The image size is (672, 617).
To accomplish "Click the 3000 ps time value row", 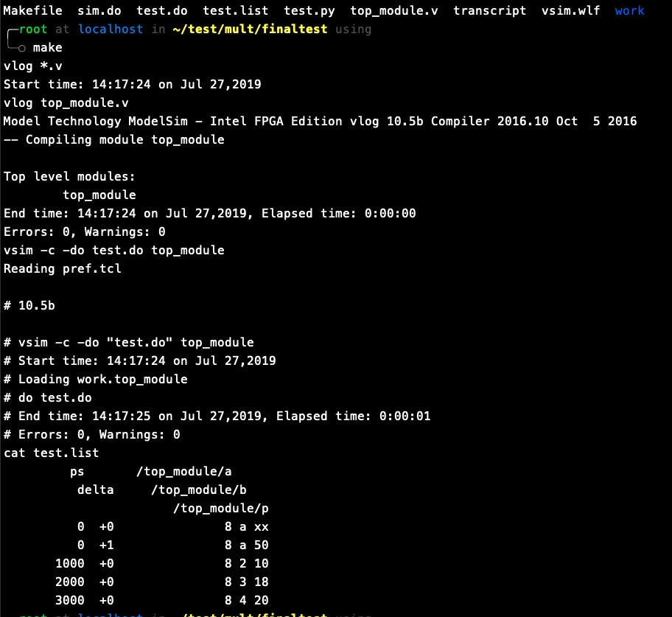I will (69, 601).
